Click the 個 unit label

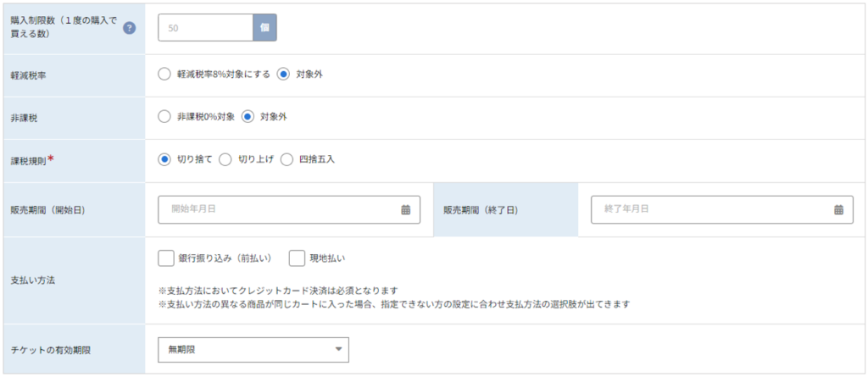(264, 28)
